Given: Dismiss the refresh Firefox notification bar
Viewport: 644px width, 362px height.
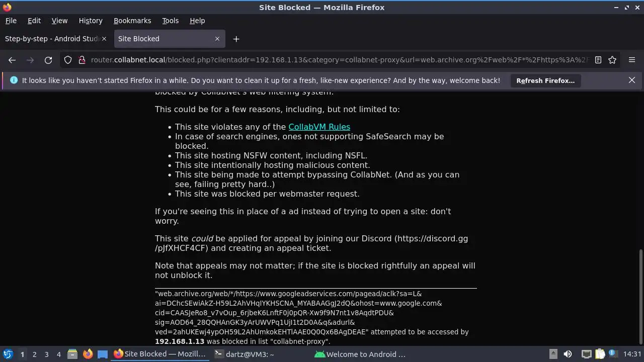Looking at the screenshot, I should pyautogui.click(x=632, y=80).
